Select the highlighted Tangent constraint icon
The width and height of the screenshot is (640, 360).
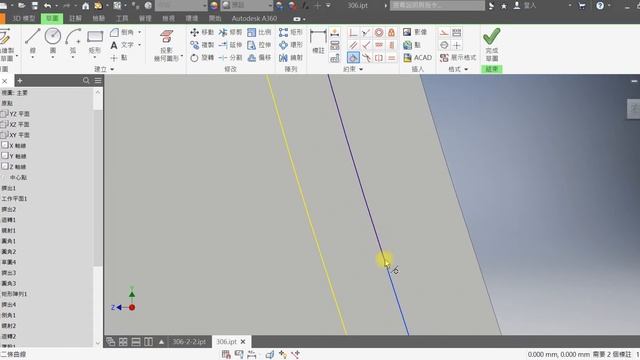(x=353, y=58)
